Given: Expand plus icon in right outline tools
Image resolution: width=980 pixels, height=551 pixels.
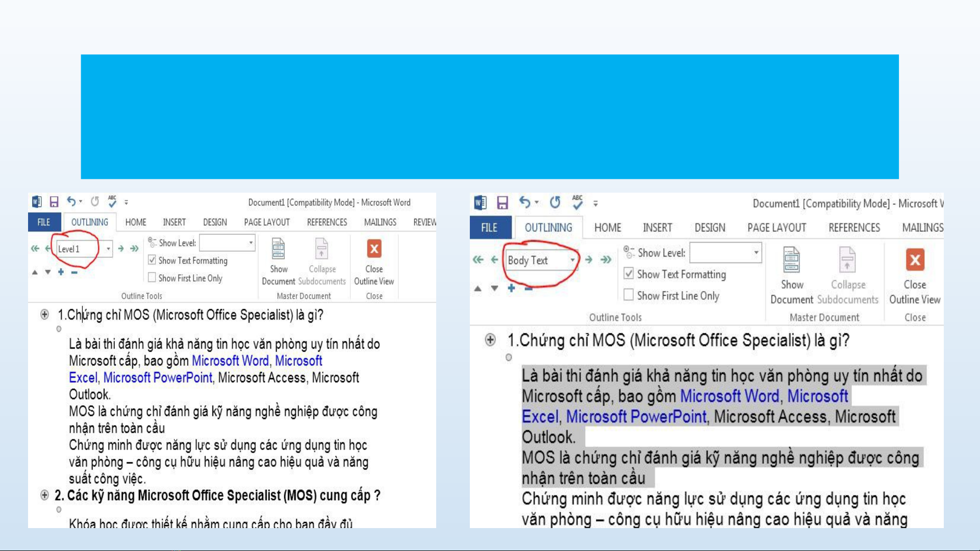Looking at the screenshot, I should click(x=511, y=288).
